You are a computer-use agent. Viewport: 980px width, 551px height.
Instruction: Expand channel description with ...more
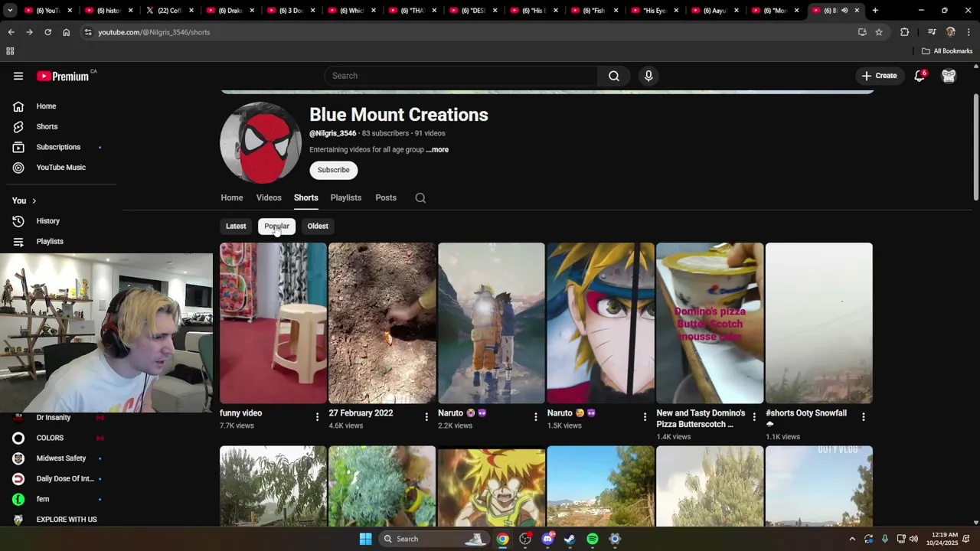coord(437,150)
